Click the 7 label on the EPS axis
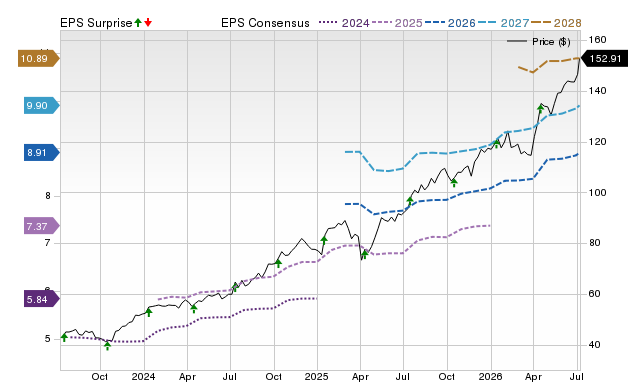This screenshot has height=382, width=640. point(48,243)
